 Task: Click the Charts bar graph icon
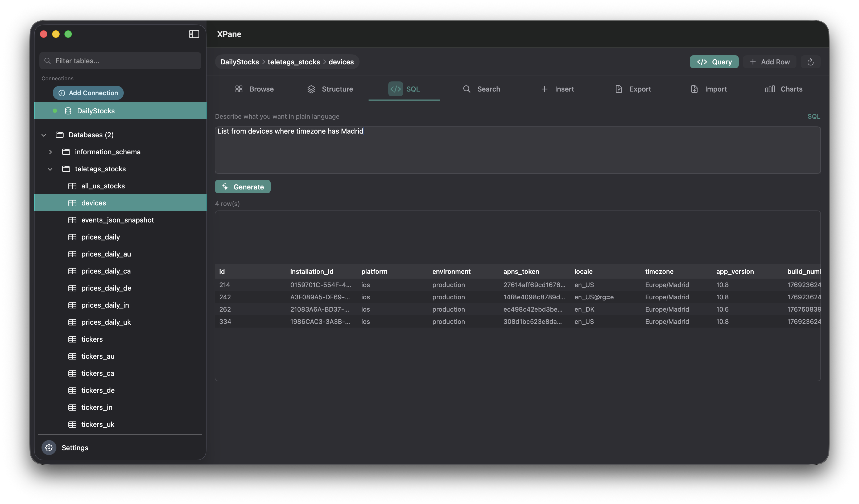point(770,89)
